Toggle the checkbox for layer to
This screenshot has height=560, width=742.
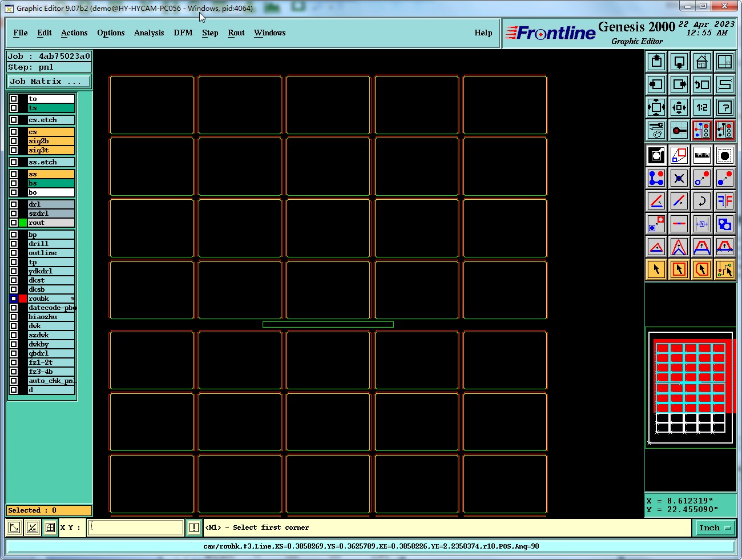click(14, 99)
